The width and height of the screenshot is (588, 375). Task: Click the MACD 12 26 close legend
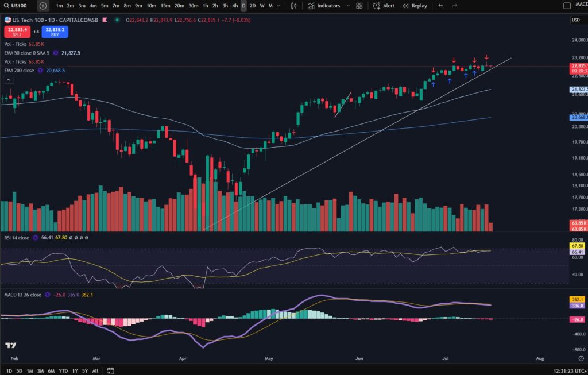pos(22,295)
